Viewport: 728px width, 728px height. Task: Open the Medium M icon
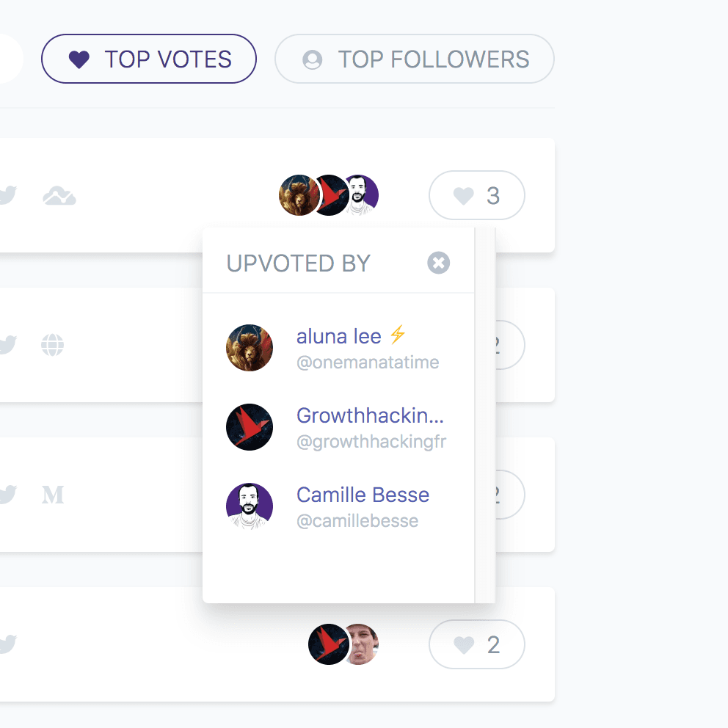(53, 495)
